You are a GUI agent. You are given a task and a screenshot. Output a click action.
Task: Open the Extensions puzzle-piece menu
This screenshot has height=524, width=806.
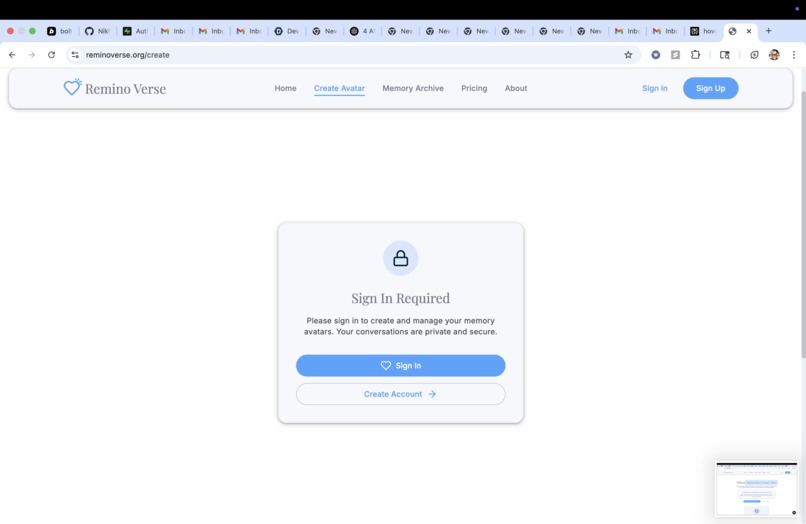coord(695,55)
